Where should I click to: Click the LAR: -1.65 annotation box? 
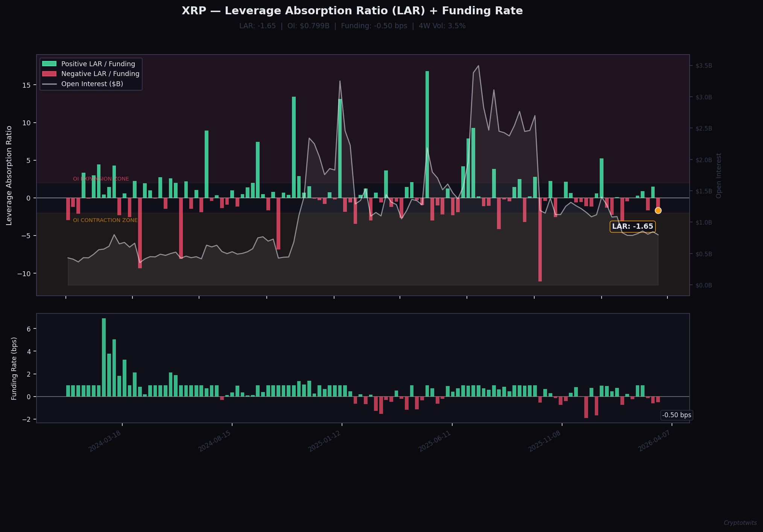[632, 226]
